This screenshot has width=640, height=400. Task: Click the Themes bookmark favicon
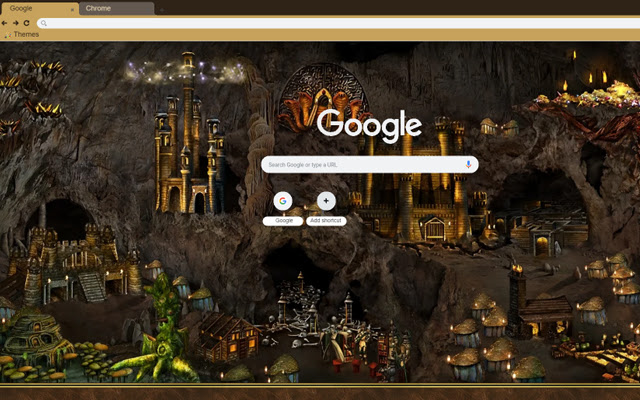(7, 35)
